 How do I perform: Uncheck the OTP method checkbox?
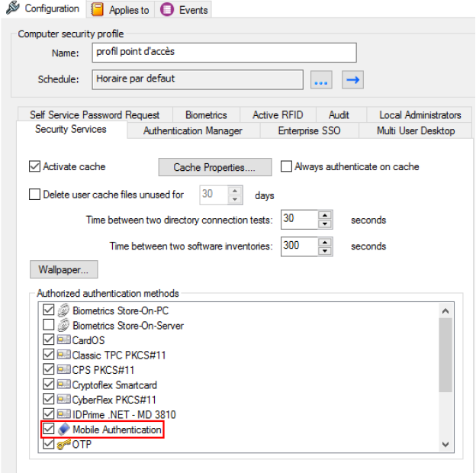(x=49, y=444)
